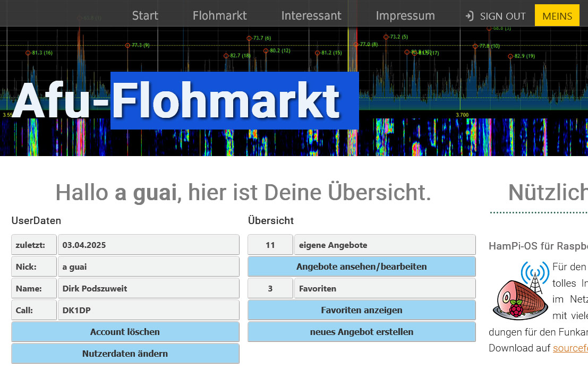Select the date 03.04.2025 field
Image resolution: width=588 pixels, height=378 pixels.
coord(149,245)
